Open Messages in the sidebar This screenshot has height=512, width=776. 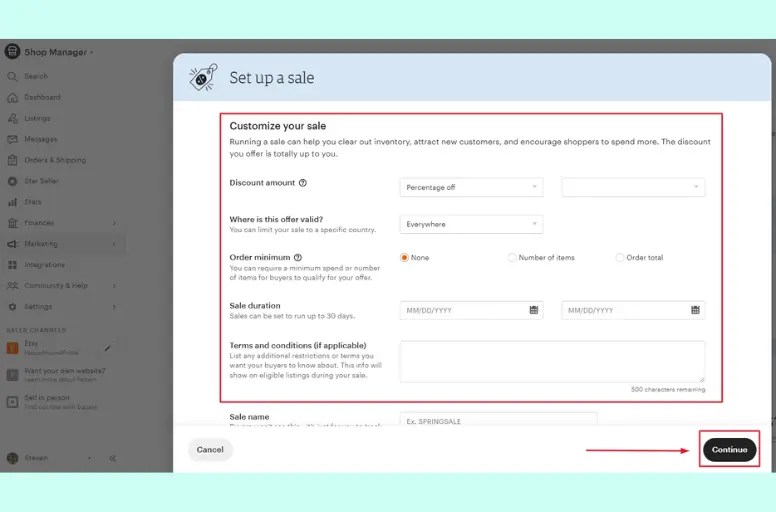(x=41, y=140)
